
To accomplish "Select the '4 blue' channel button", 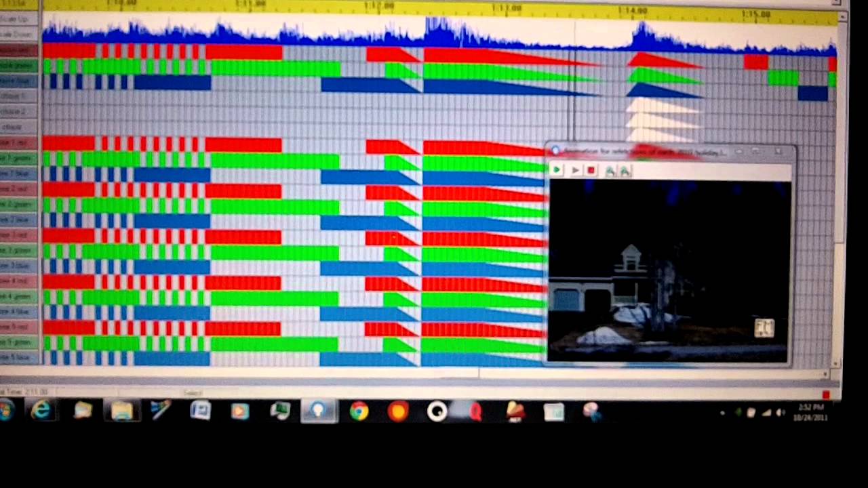I will tap(19, 312).
